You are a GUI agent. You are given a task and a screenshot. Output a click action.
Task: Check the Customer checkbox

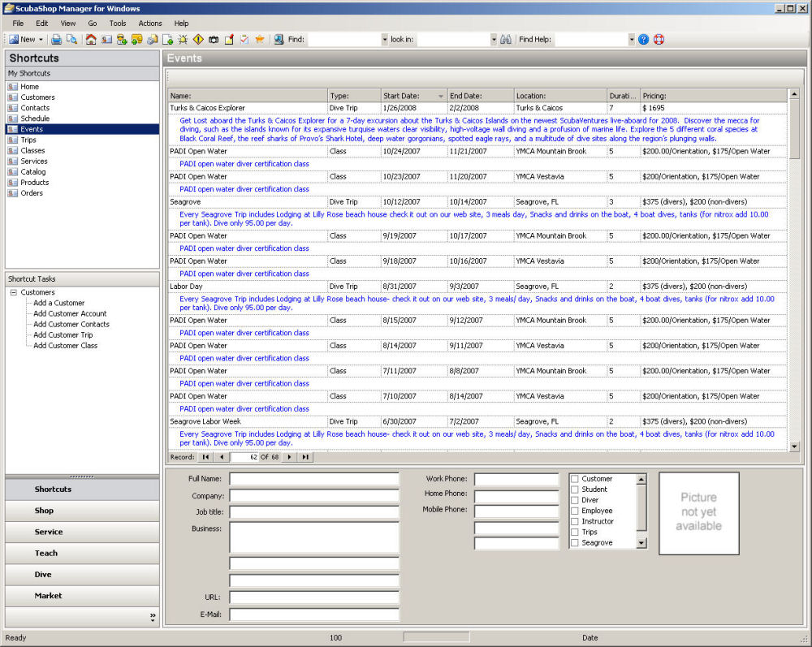574,479
